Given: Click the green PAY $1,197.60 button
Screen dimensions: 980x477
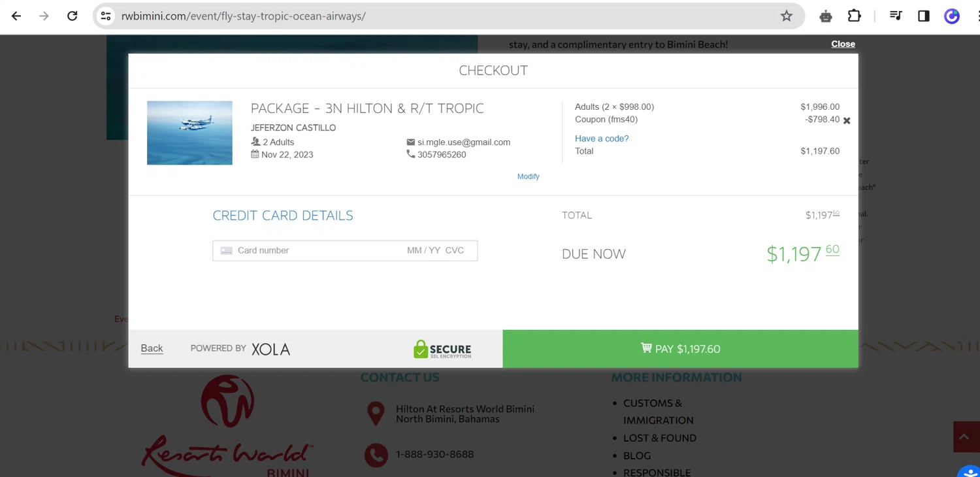Looking at the screenshot, I should pyautogui.click(x=680, y=349).
